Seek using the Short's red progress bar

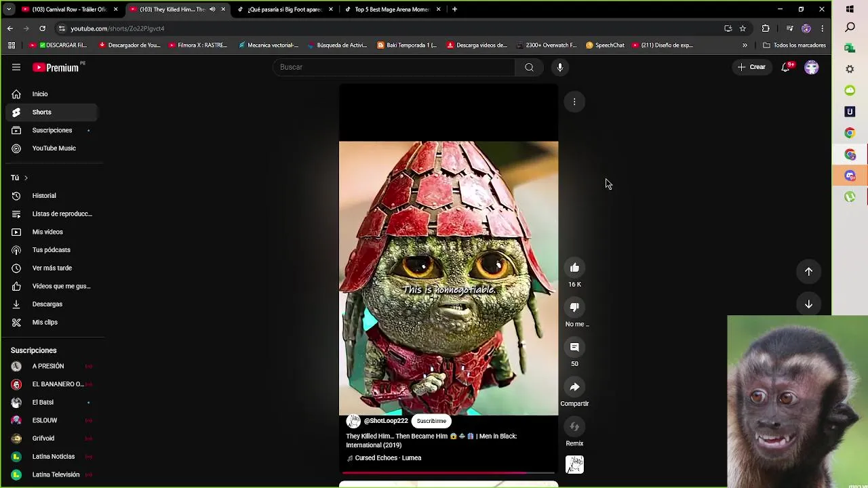pyautogui.click(x=448, y=472)
